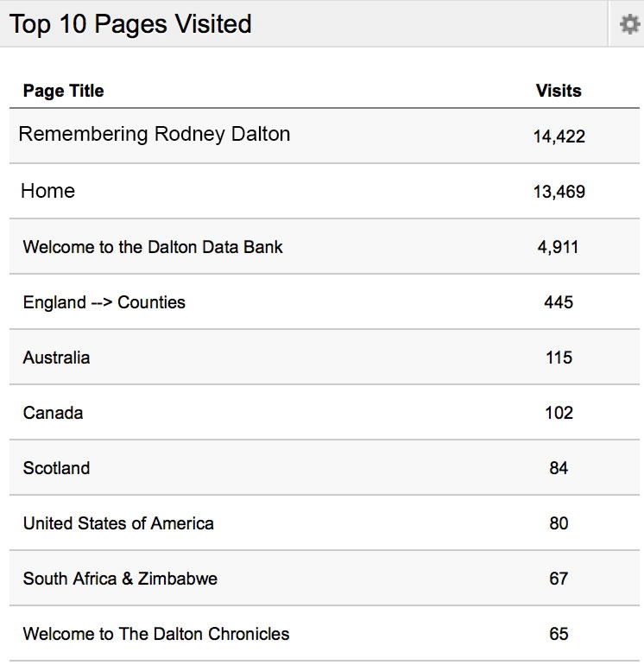Select South Africa & Zimbabwe row

[x=120, y=579]
